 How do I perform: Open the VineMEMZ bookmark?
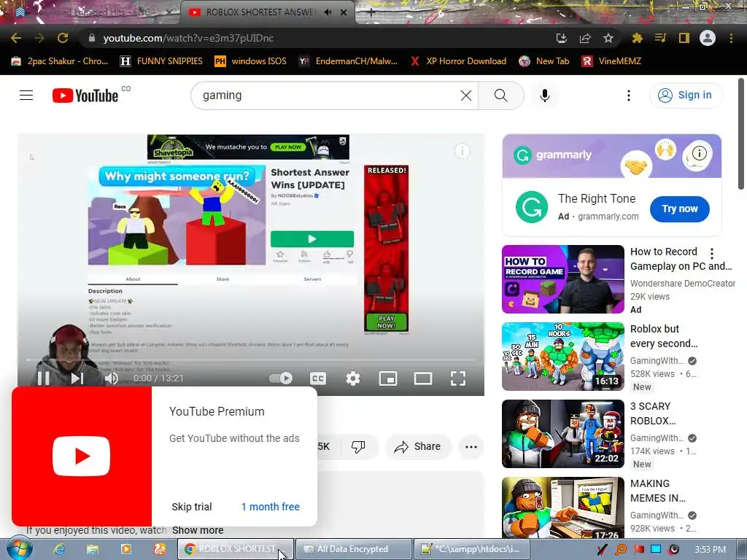[612, 61]
